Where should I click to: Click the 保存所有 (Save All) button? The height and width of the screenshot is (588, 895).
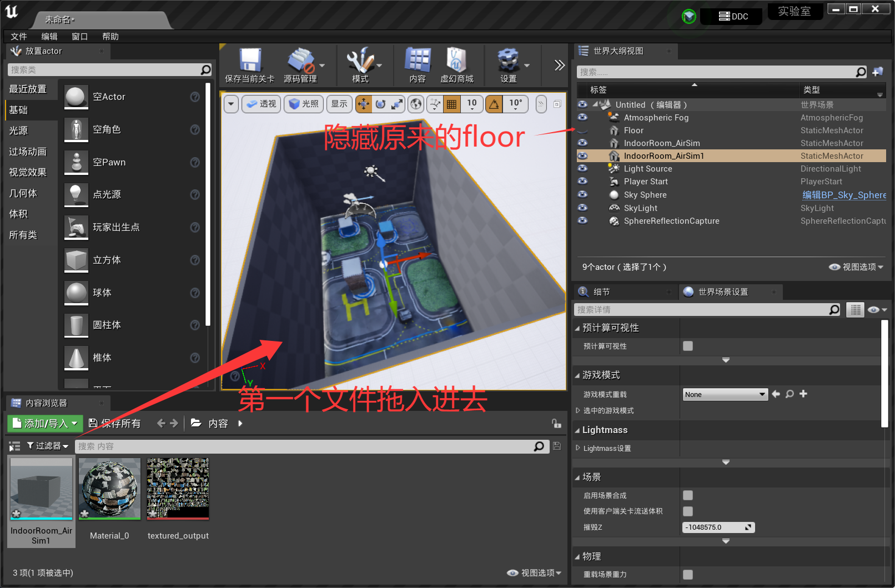click(x=114, y=424)
